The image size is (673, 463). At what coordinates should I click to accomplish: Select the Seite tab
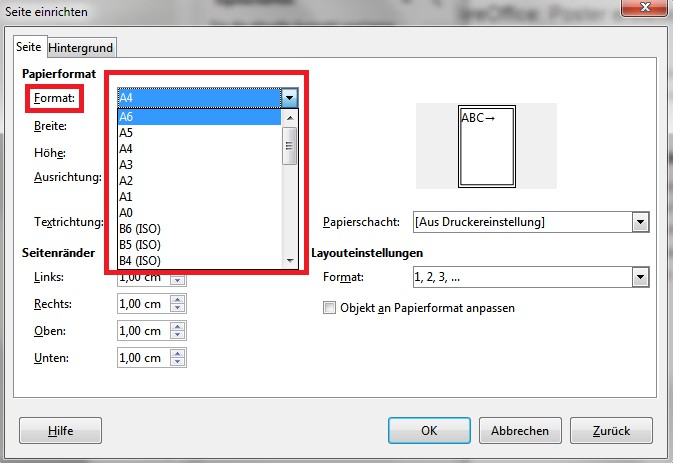click(29, 47)
